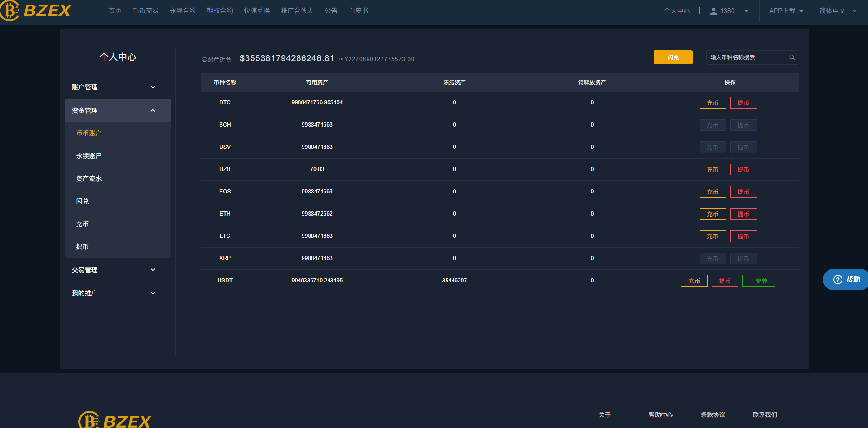Click 一键转 button in the USDT row
This screenshot has width=868, height=428.
pyautogui.click(x=758, y=281)
